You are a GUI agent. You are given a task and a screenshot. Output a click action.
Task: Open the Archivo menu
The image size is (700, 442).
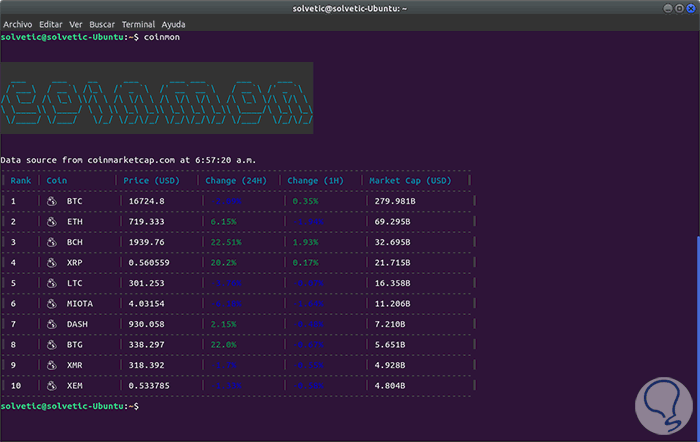[x=19, y=23]
